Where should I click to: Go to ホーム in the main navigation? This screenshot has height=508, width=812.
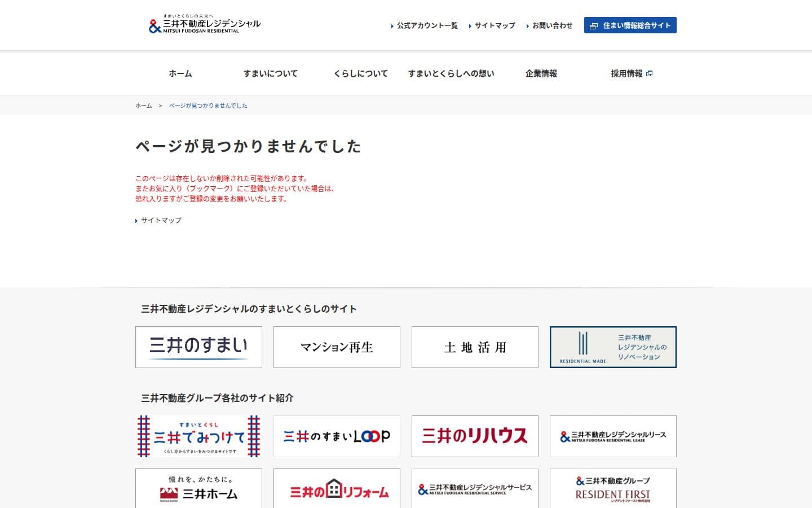[180, 73]
